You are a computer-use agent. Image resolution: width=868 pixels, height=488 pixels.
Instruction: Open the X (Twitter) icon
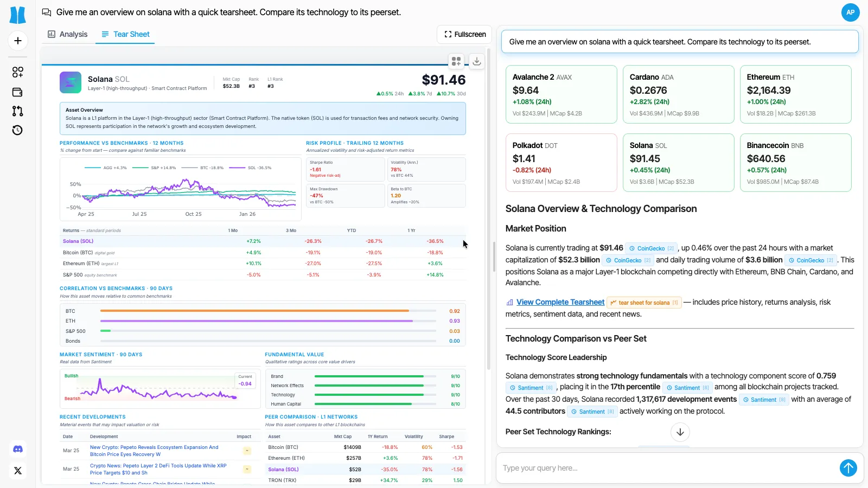tap(18, 471)
